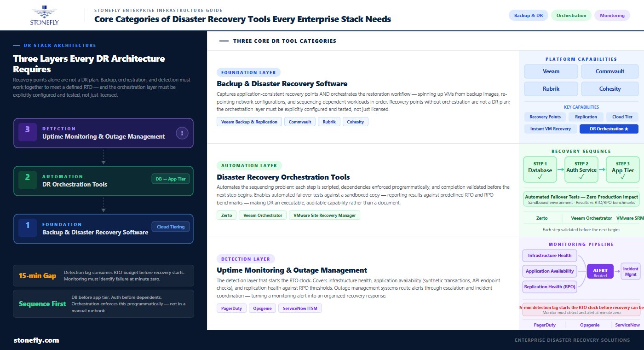Click the number 3 badge for Detection
The height and width of the screenshot is (350, 644).
coord(27,132)
